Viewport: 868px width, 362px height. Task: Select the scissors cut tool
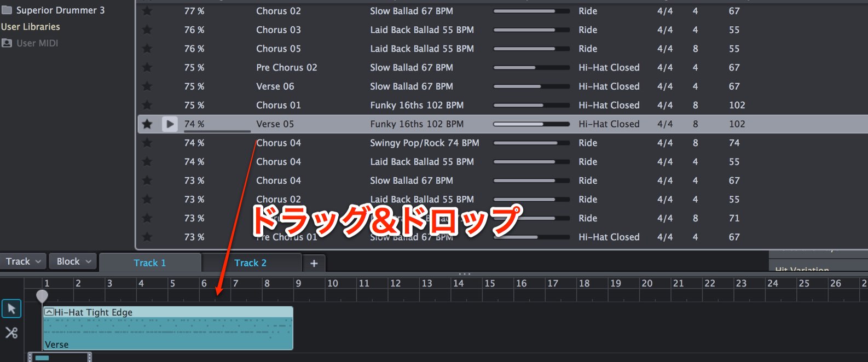coord(11,332)
